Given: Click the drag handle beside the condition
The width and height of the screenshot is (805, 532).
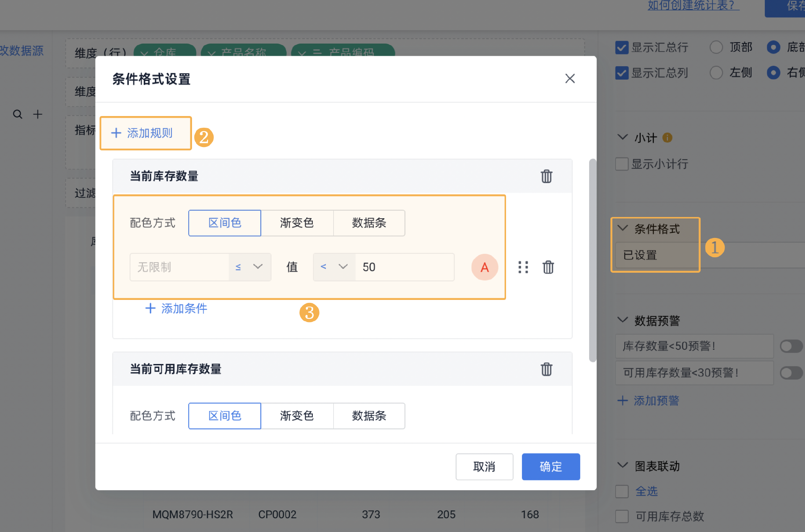Looking at the screenshot, I should click(x=523, y=267).
